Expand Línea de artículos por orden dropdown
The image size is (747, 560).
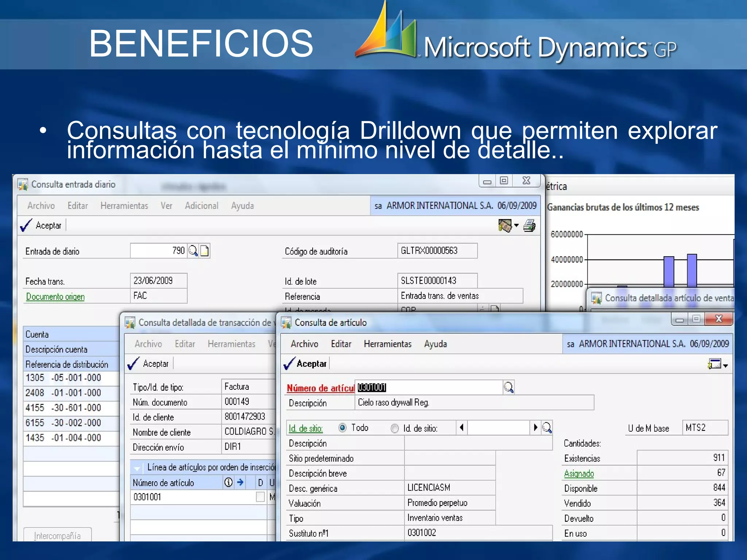137,468
